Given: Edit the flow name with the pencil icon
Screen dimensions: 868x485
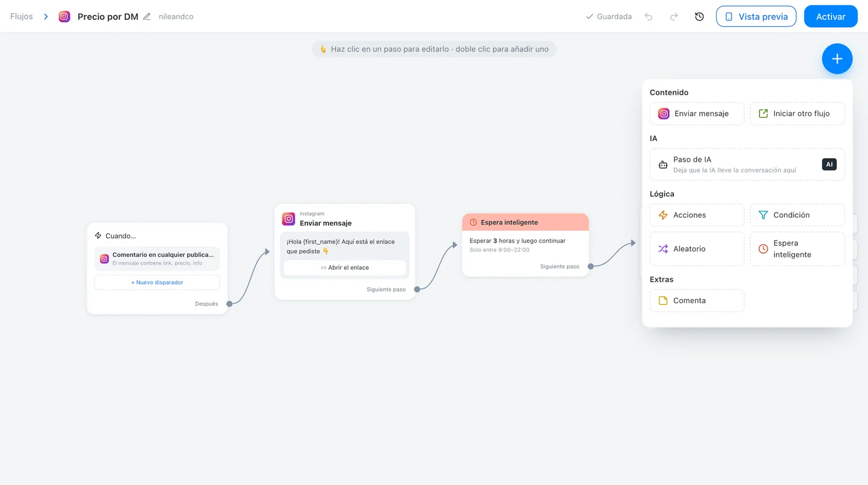Looking at the screenshot, I should pyautogui.click(x=147, y=17).
